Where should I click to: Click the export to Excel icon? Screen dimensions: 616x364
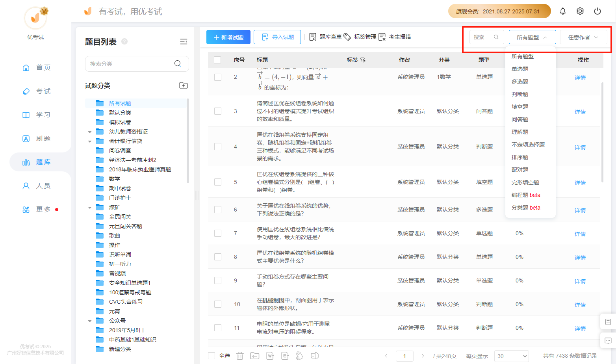(x=286, y=356)
